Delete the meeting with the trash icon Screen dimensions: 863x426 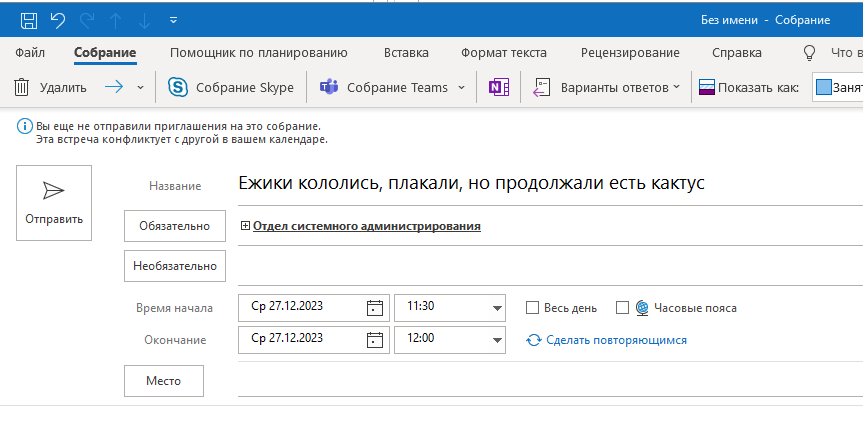[x=21, y=88]
